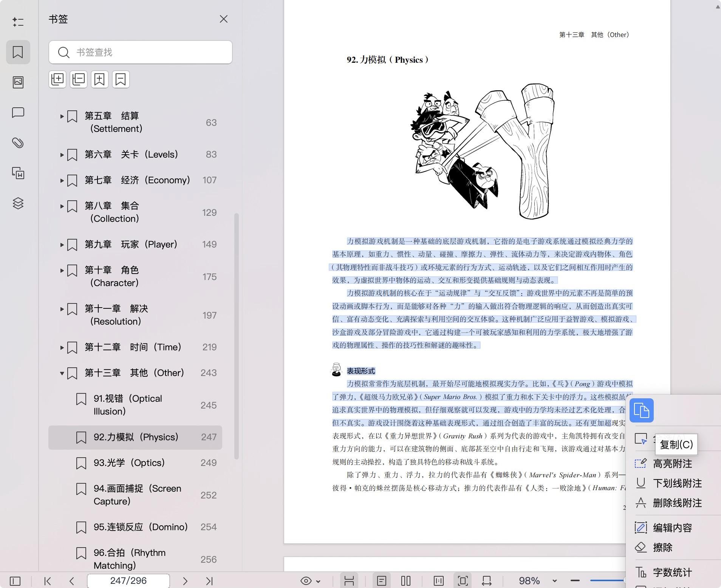Viewport: 721px width, 588px height.
Task: Go to next page arrow
Action: coord(185,581)
